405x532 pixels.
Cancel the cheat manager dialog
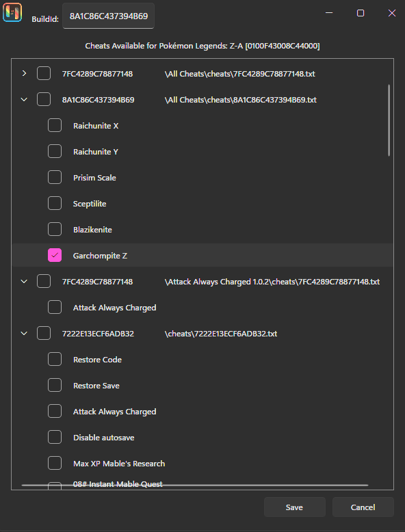[x=363, y=507]
